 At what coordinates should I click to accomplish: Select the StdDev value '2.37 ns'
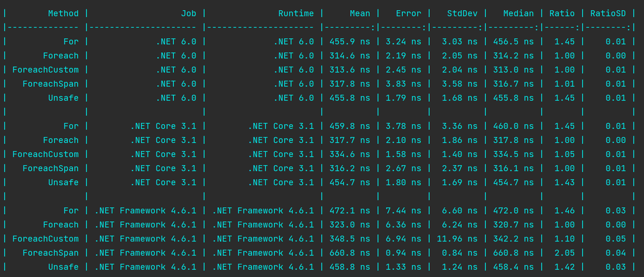pyautogui.click(x=460, y=168)
